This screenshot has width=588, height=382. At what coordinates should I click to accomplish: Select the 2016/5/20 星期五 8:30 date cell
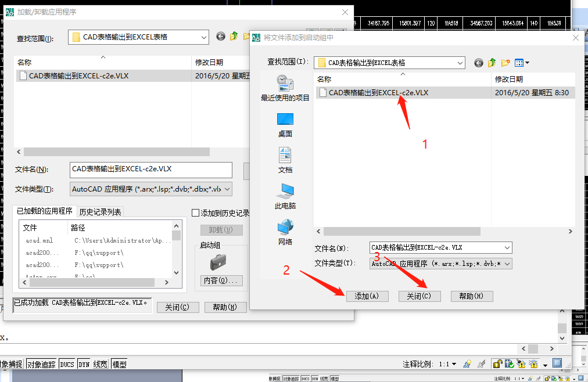(532, 92)
